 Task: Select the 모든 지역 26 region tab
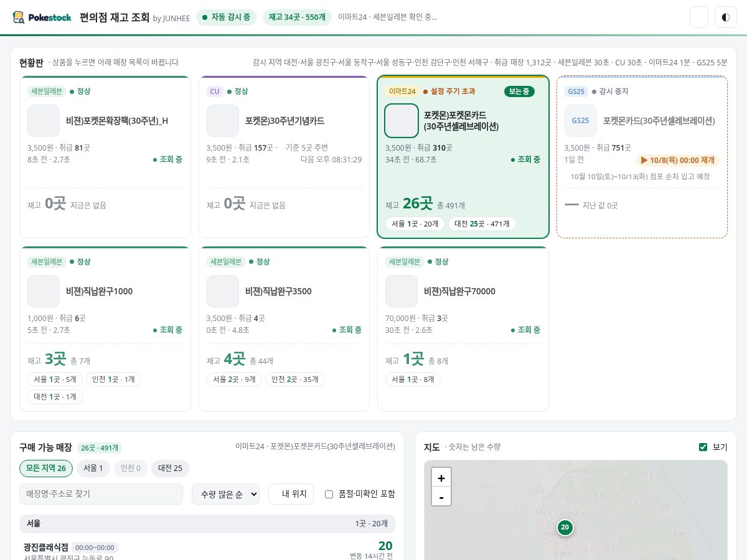(x=46, y=468)
